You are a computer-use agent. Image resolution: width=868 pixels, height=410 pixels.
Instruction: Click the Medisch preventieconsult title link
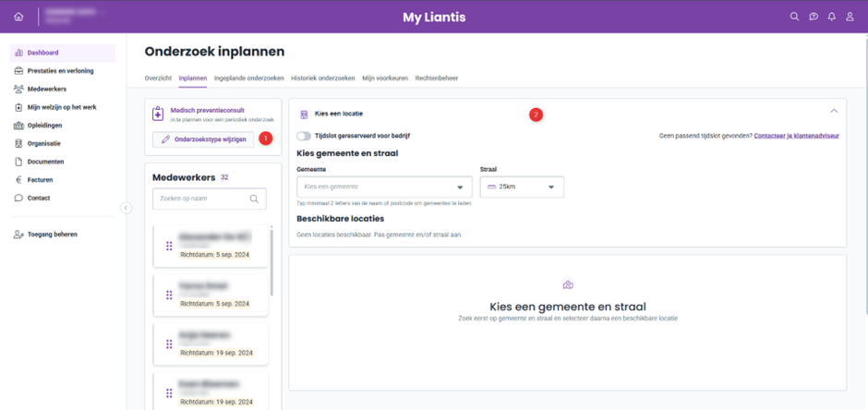pyautogui.click(x=208, y=110)
